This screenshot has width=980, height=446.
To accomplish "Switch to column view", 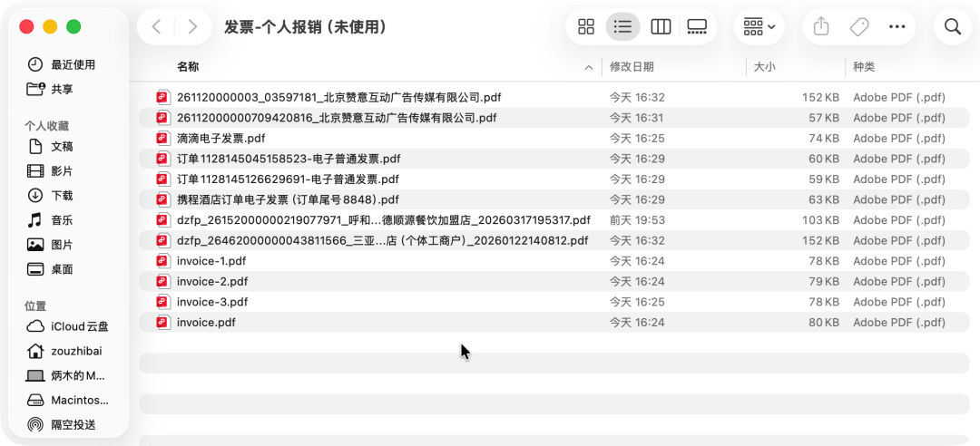I will pyautogui.click(x=661, y=26).
